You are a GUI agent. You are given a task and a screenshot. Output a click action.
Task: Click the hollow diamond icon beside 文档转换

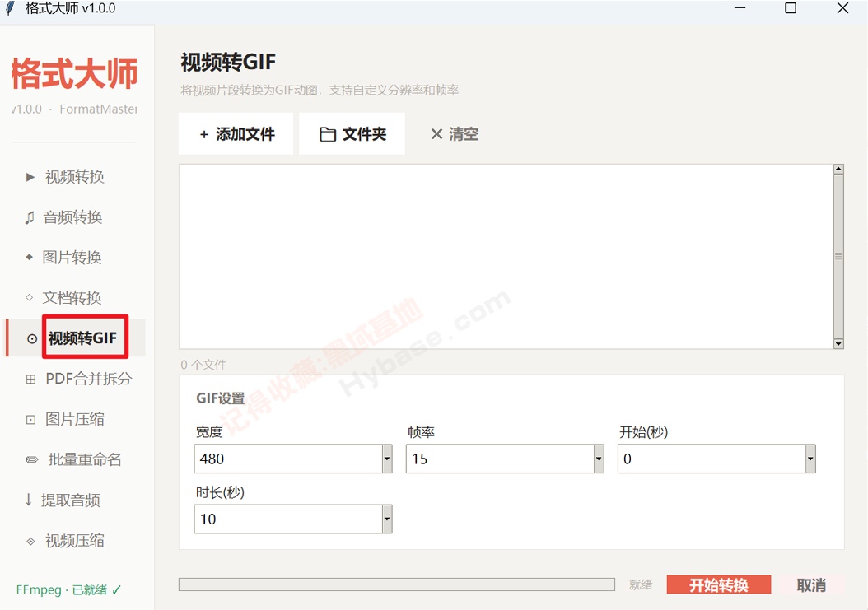[30, 297]
